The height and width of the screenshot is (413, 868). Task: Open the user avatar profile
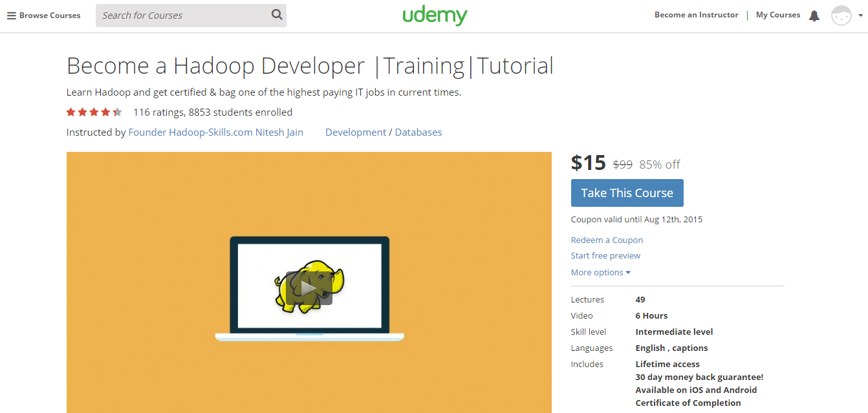point(841,16)
